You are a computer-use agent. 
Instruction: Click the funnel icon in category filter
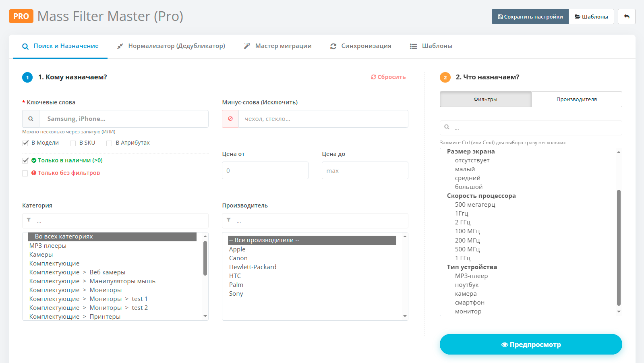pos(29,220)
